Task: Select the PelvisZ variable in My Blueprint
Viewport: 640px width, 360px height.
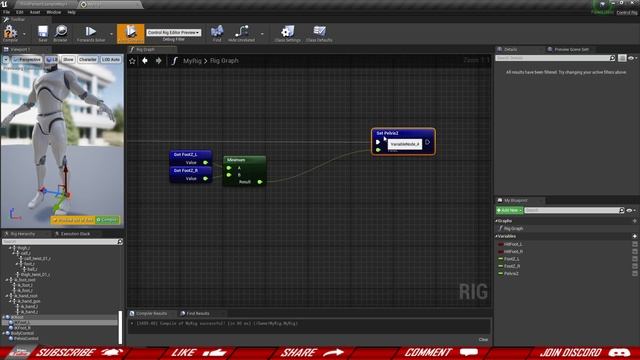Action: (x=511, y=273)
